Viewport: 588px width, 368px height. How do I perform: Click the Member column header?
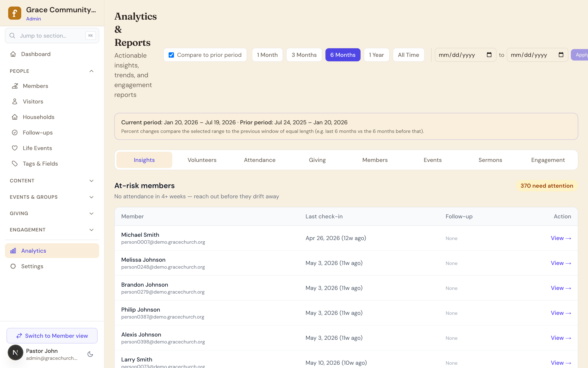133,216
